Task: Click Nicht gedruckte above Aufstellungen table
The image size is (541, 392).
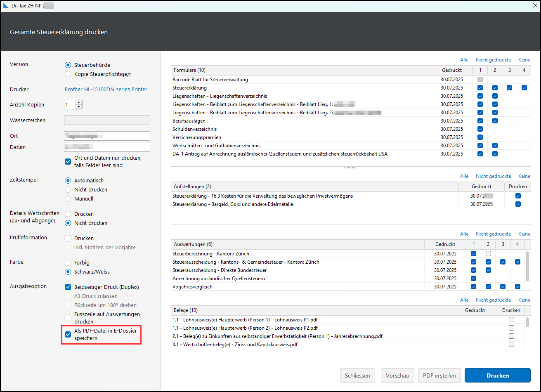Action: [493, 176]
